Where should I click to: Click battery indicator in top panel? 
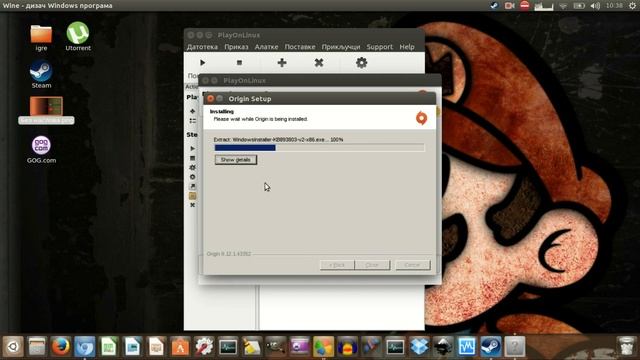pyautogui.click(x=579, y=6)
